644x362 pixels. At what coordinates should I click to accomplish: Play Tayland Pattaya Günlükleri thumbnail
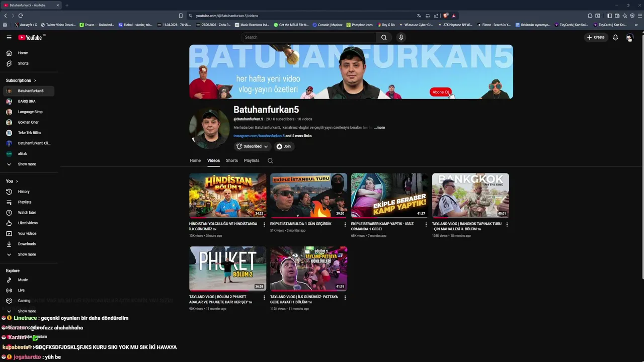(x=308, y=268)
